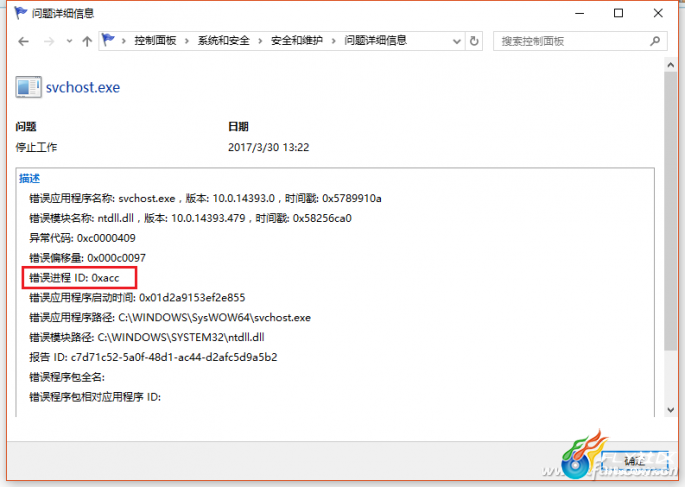Go up one level arrow
Image resolution: width=685 pixels, height=487 pixels.
[x=87, y=41]
